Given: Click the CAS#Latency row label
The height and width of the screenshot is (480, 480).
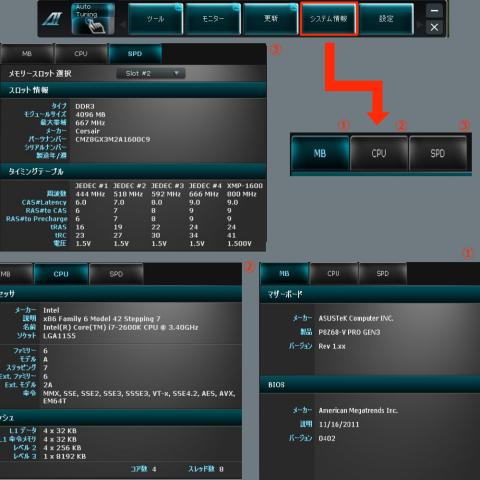Looking at the screenshot, I should tap(44, 202).
